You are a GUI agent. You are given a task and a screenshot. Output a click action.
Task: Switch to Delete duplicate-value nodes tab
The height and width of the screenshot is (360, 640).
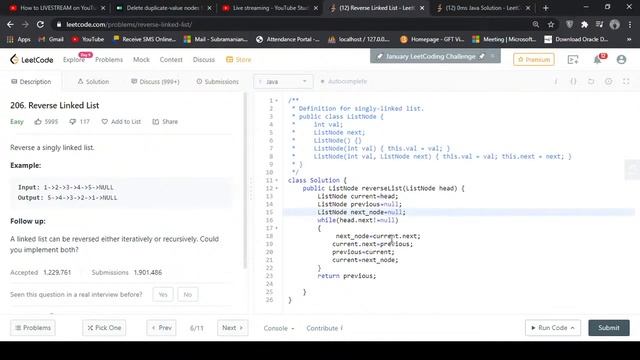pos(164,8)
